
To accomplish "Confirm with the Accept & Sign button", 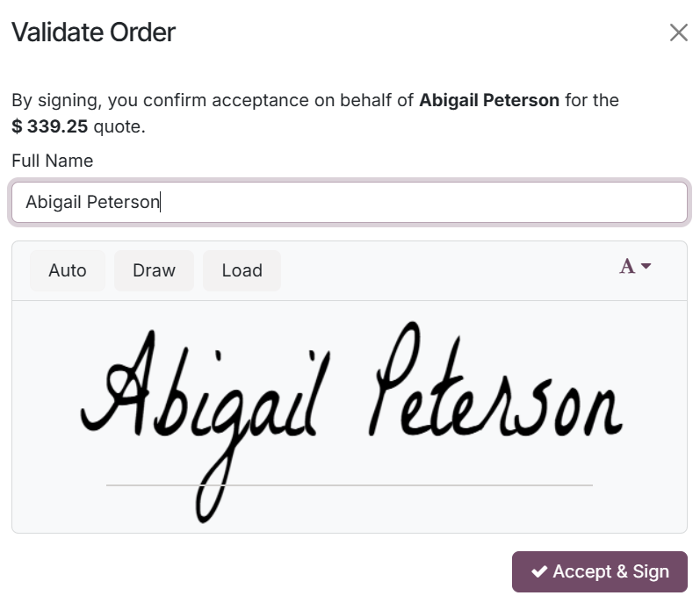I will [x=600, y=571].
